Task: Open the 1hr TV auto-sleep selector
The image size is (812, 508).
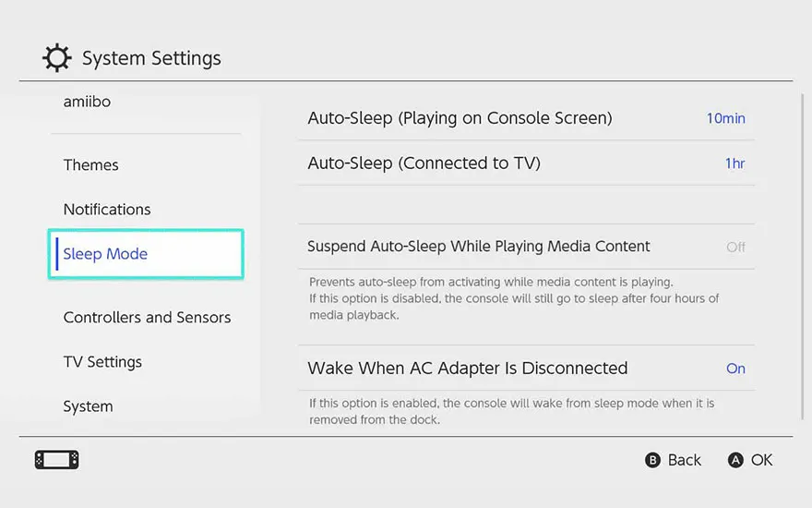Action: click(734, 163)
